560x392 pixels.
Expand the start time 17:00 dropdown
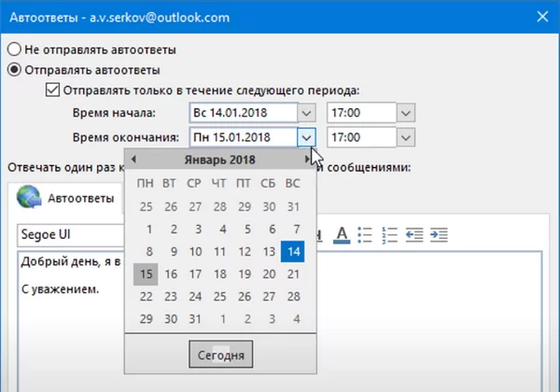tap(403, 113)
